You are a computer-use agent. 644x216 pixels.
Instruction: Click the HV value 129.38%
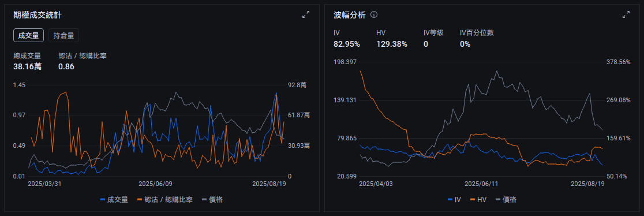pos(392,44)
